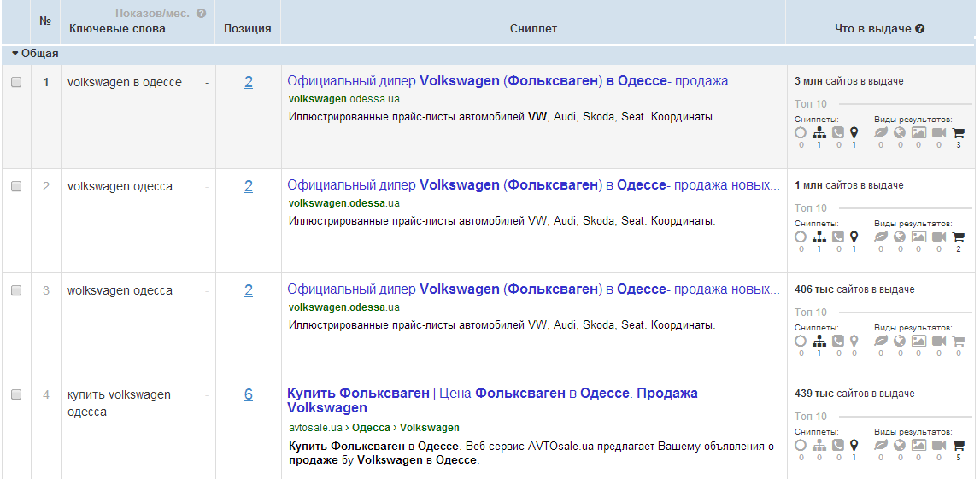Click the shopping cart icon in the 'wolkswagen одесса' row
Image resolution: width=980 pixels, height=479 pixels.
coord(958,342)
